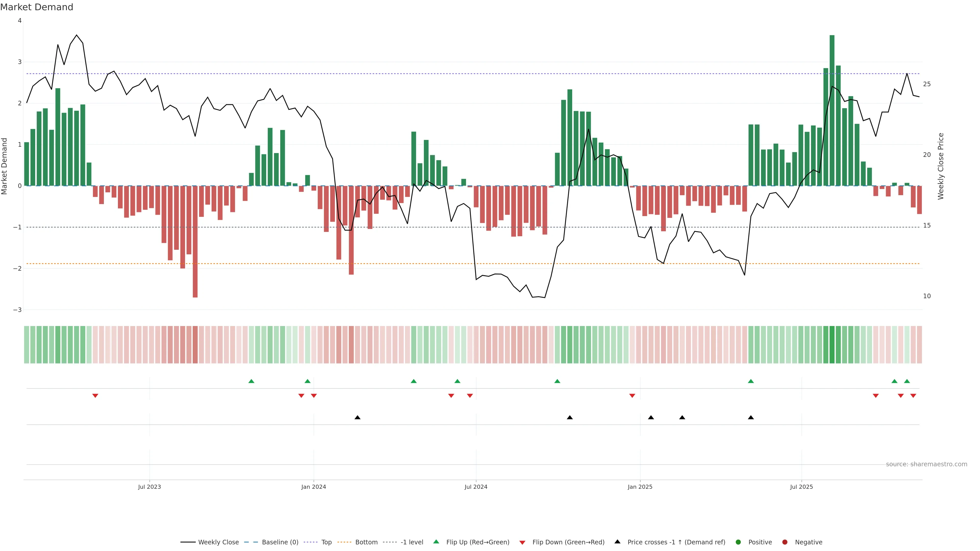This screenshot has height=551, width=980.
Task: Click the Jan 2025 axis label
Action: click(640, 487)
